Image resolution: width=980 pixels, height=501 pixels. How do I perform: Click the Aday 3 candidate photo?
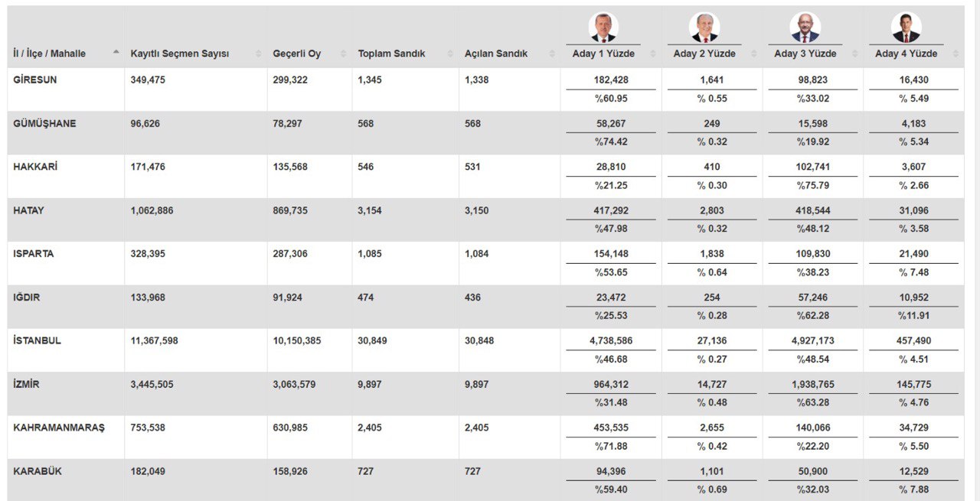[805, 28]
